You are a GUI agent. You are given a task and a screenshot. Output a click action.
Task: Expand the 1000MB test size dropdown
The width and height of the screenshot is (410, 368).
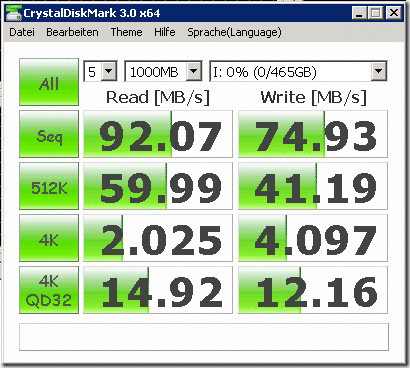tap(163, 71)
